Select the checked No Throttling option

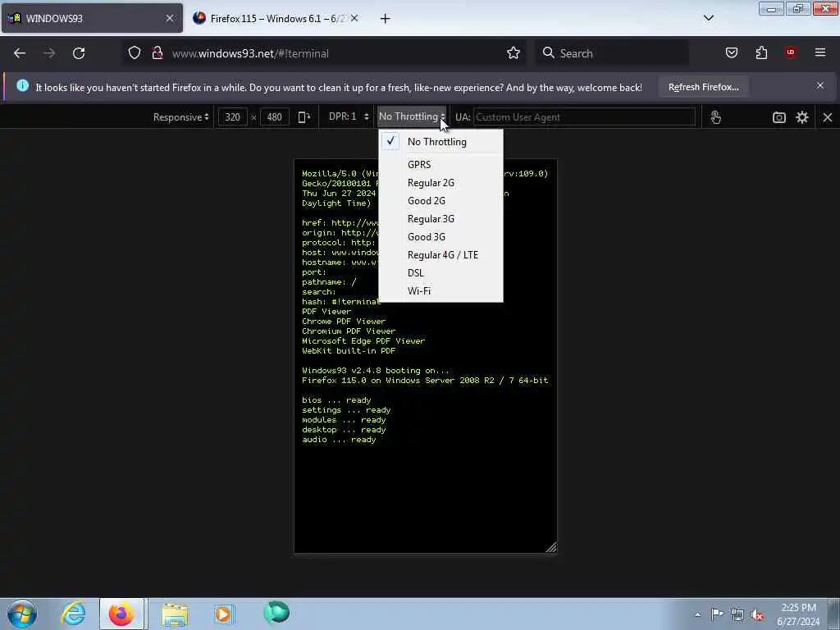pyautogui.click(x=441, y=142)
